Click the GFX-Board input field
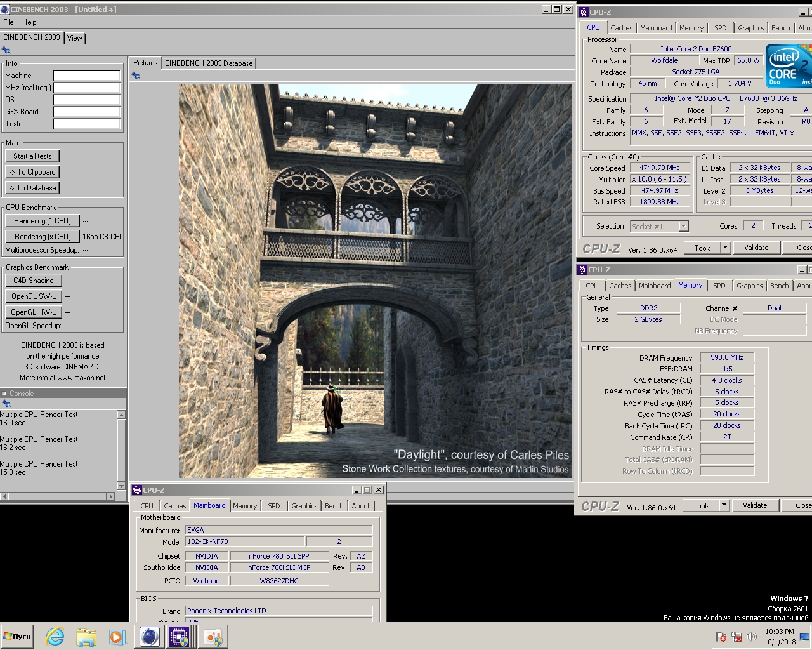 [x=87, y=112]
